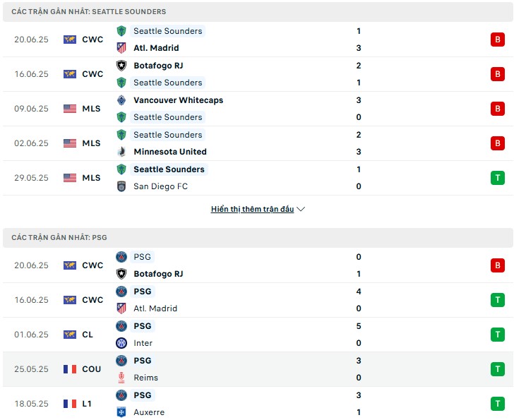The image size is (514, 420).
Task: Click the Minnesota United team logo
Action: (121, 152)
